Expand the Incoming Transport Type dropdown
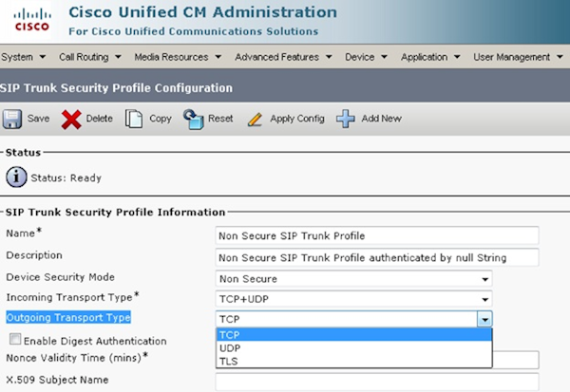The image size is (570, 392). tap(485, 298)
